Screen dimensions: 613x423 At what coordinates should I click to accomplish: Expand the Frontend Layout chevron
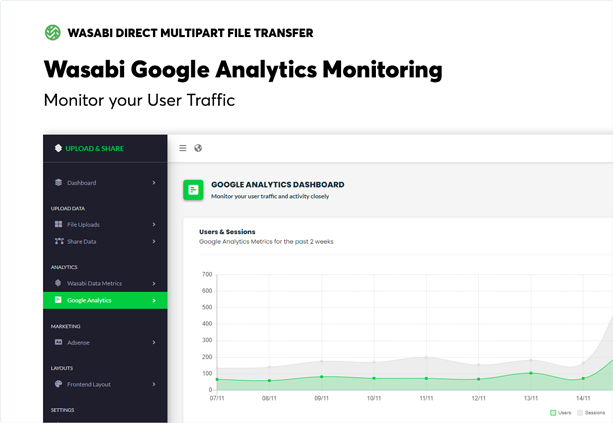point(154,384)
